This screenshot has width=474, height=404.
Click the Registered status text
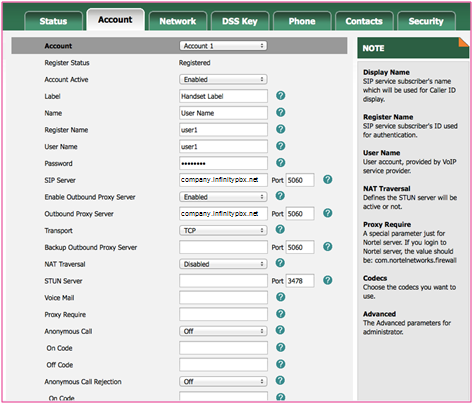click(x=195, y=63)
